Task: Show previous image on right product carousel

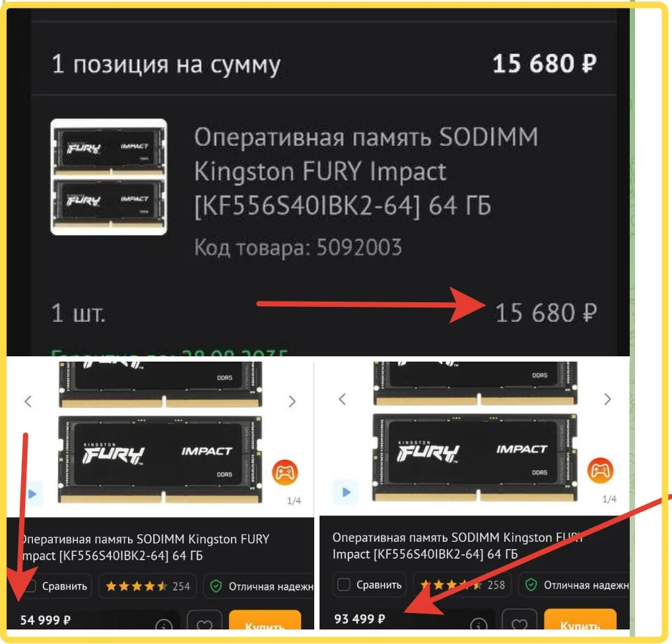Action: point(343,399)
